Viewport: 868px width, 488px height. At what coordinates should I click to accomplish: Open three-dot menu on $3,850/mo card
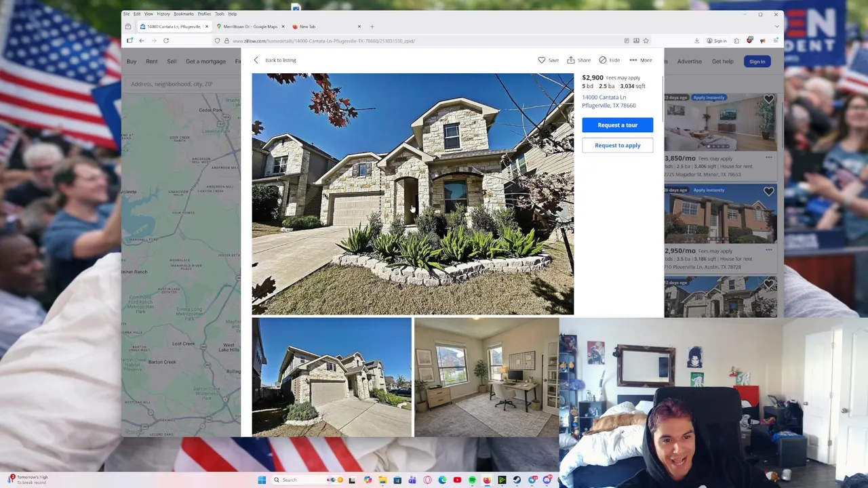point(768,157)
